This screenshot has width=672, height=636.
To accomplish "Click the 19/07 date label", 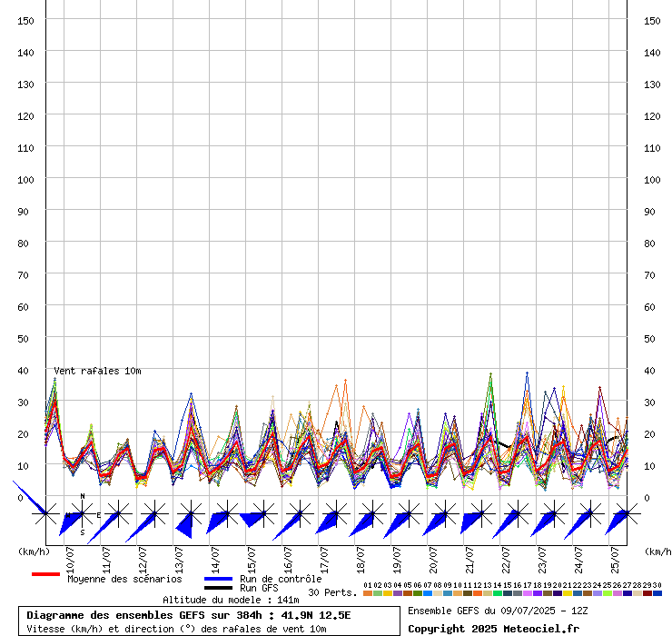I will [x=397, y=560].
